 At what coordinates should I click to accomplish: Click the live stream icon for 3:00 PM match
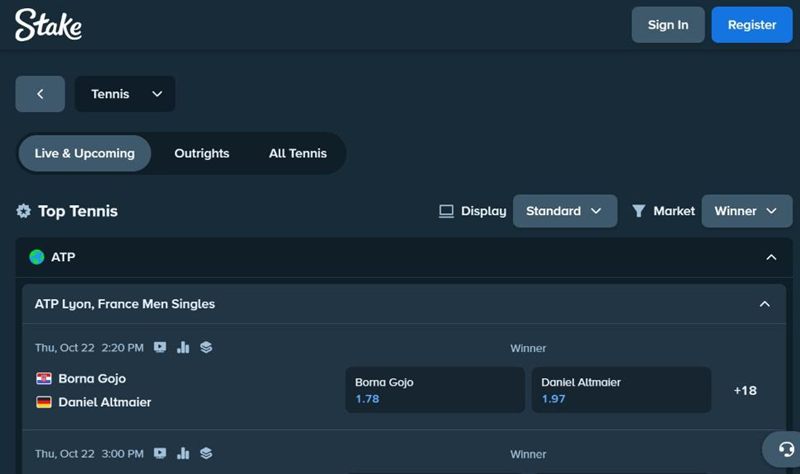pyautogui.click(x=160, y=454)
